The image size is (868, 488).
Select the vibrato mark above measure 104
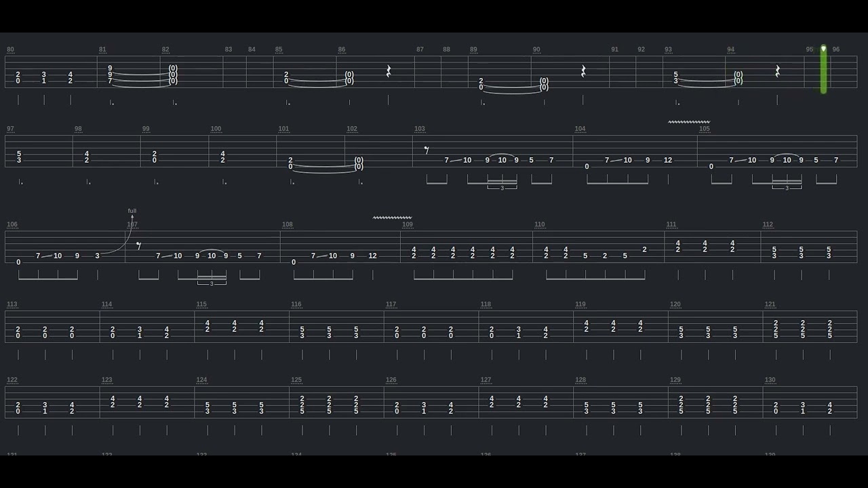coord(689,122)
